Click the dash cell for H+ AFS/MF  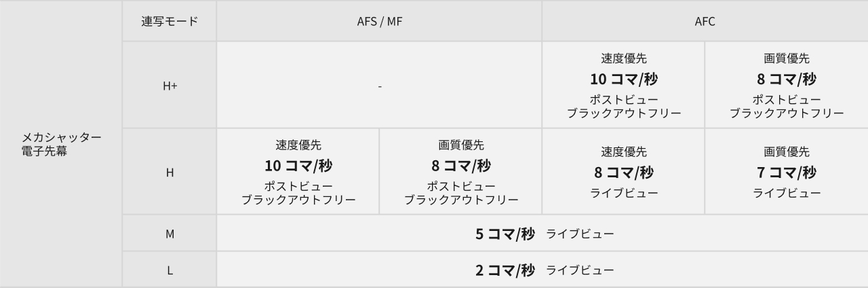tap(380, 86)
